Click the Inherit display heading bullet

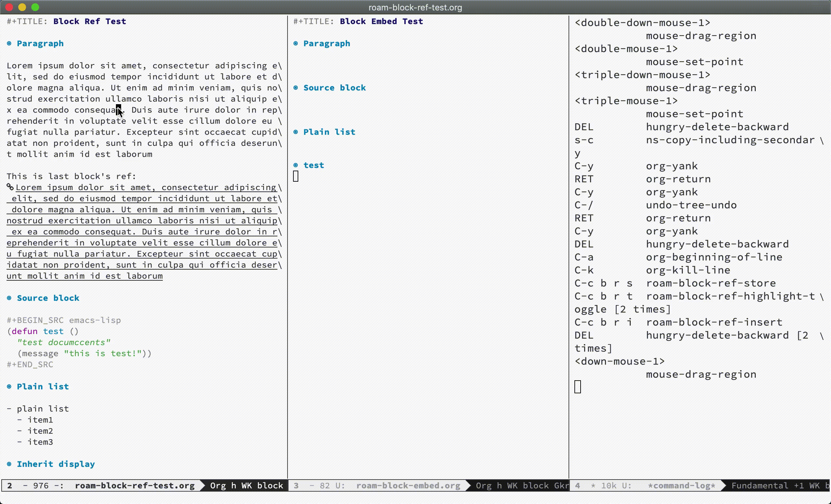[9, 464]
